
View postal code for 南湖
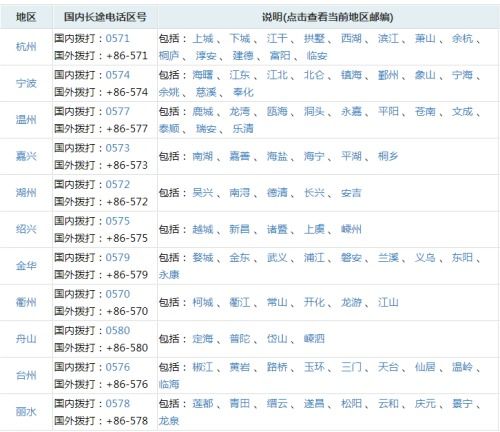click(203, 156)
